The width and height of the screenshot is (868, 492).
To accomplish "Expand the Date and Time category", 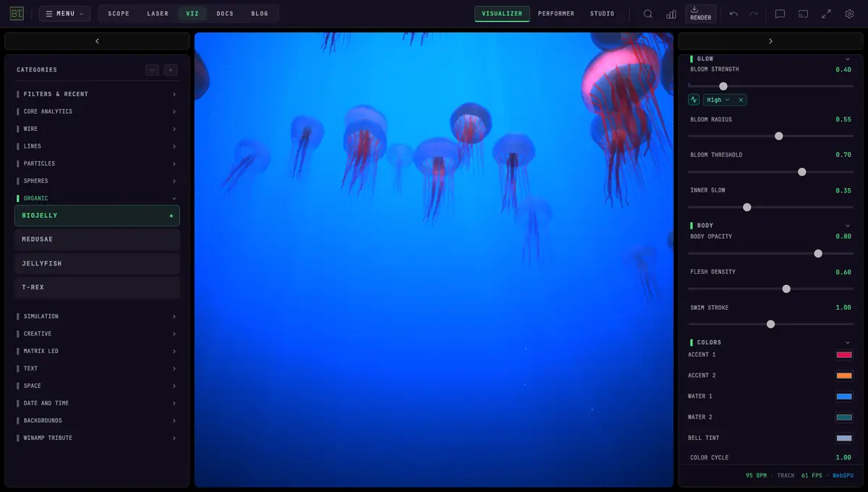I will pyautogui.click(x=97, y=403).
